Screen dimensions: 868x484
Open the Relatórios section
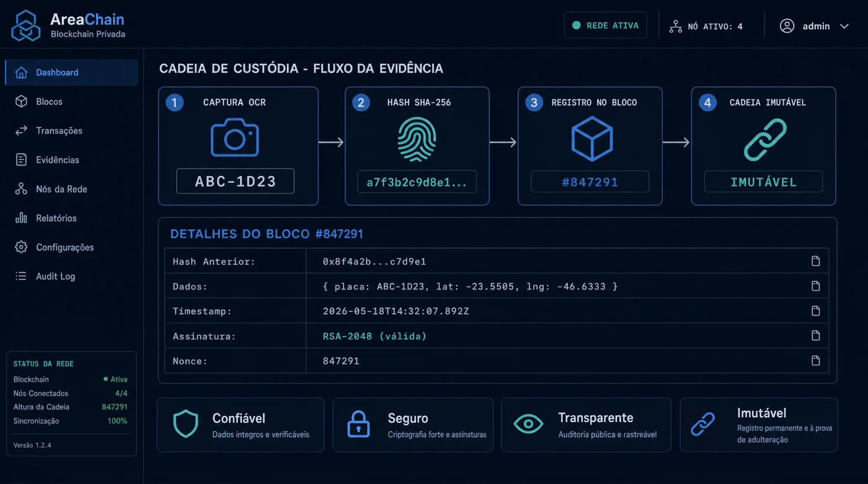coord(56,218)
